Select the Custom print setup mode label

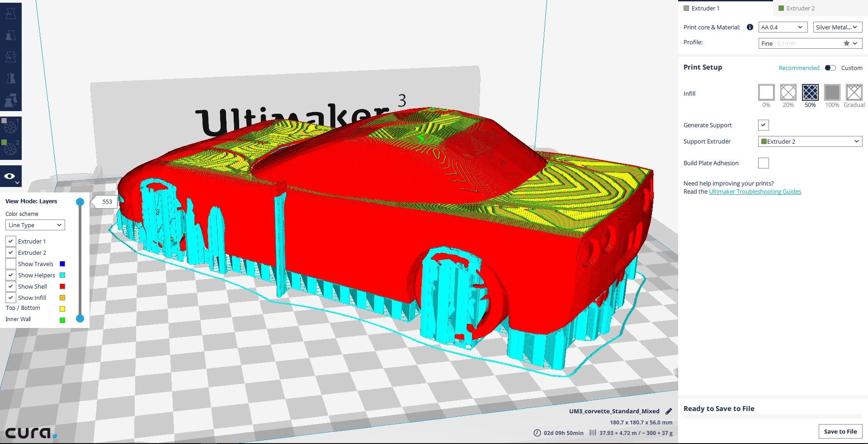[852, 68]
